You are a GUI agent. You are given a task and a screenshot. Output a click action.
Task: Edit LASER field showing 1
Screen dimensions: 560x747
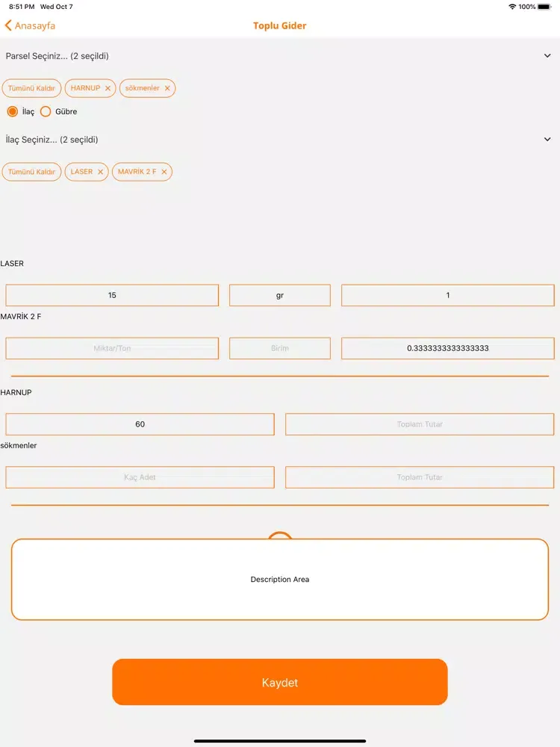tap(447, 295)
